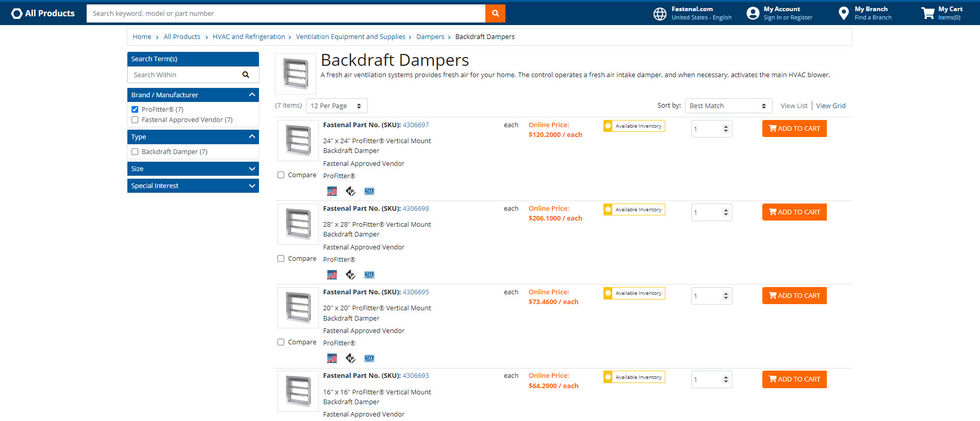Expand the Size filter section

[x=193, y=169]
